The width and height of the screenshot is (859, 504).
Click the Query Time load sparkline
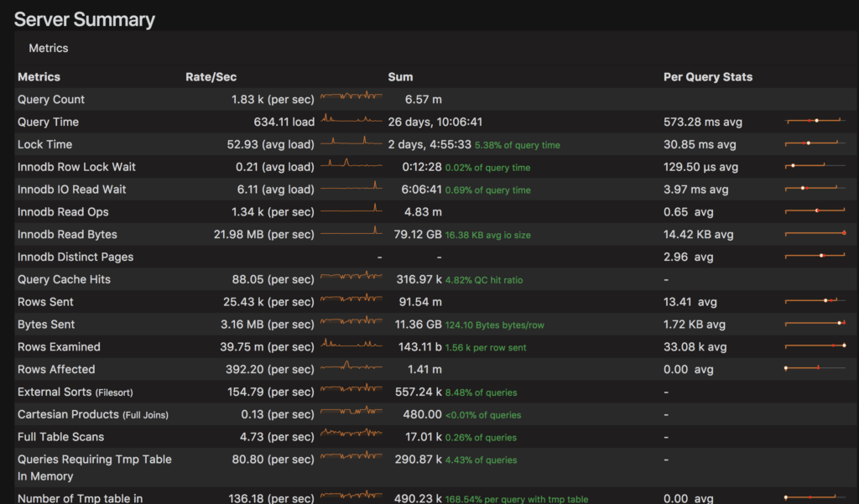(x=351, y=121)
